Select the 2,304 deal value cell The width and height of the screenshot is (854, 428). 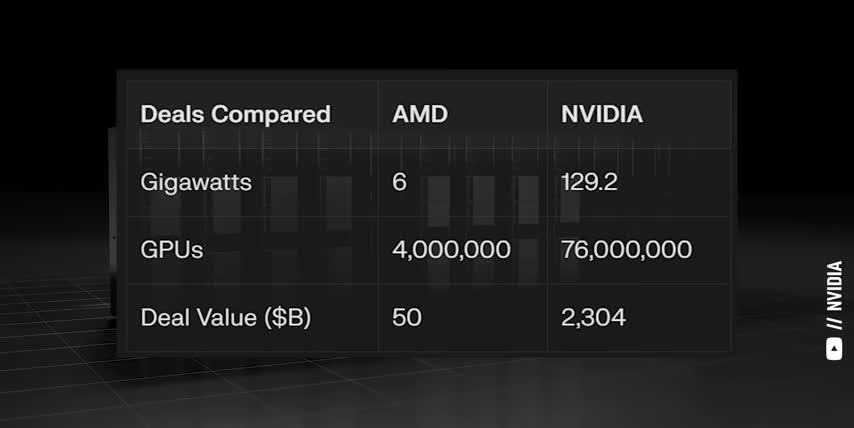[x=594, y=318]
